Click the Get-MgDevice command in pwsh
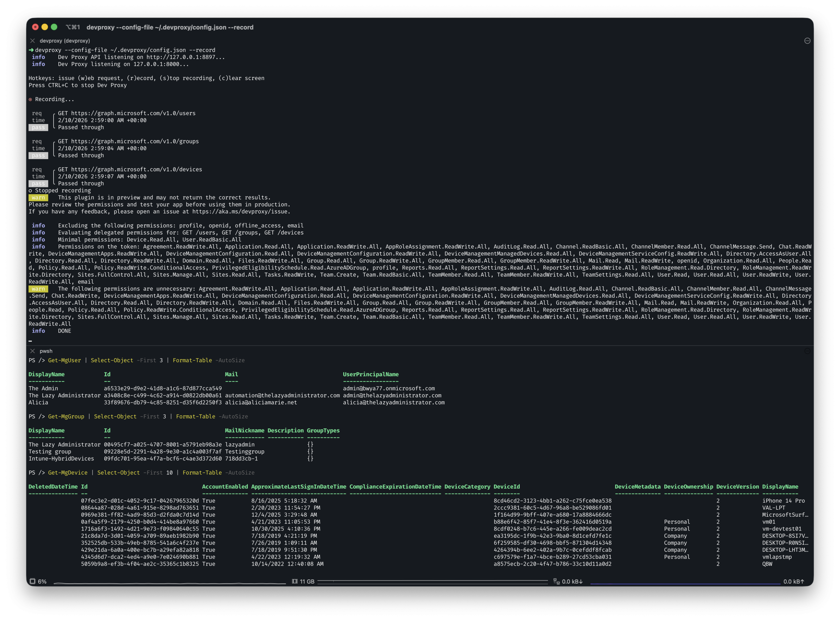This screenshot has height=621, width=840. coord(68,472)
